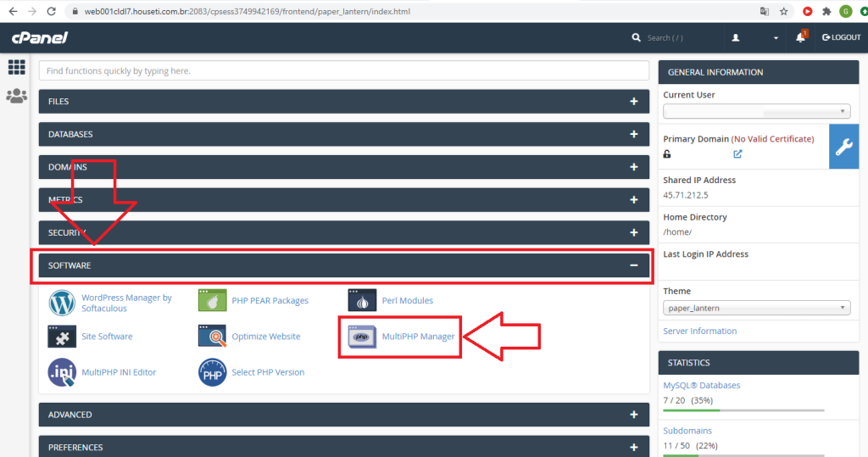Open the user menu dropdown arrow in header
This screenshot has height=457, width=868.
776,38
